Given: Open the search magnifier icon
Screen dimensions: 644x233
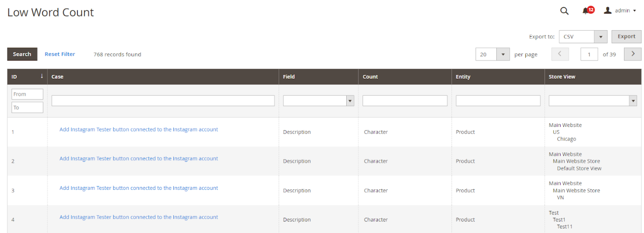Looking at the screenshot, I should pos(564,11).
